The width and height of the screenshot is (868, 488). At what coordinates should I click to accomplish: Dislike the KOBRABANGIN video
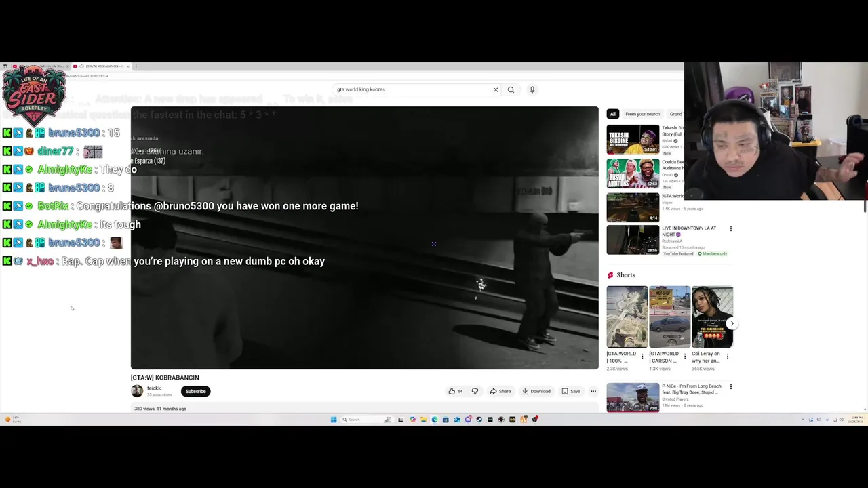click(475, 391)
